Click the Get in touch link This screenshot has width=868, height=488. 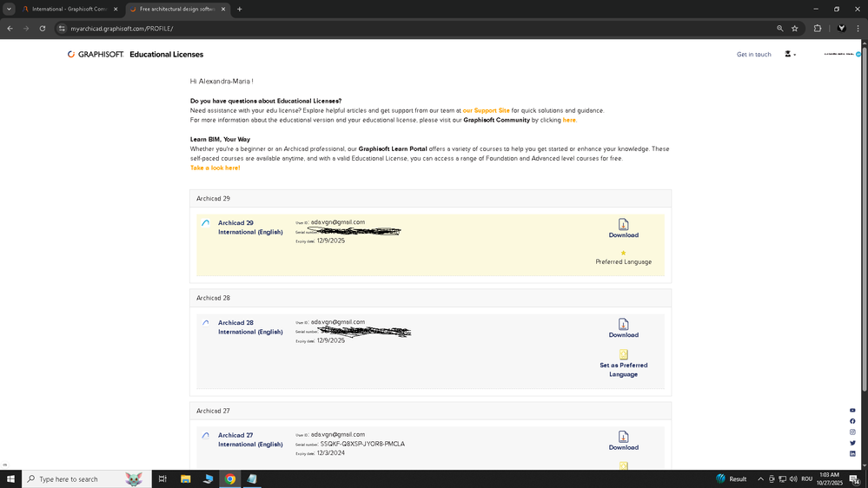pyautogui.click(x=753, y=54)
